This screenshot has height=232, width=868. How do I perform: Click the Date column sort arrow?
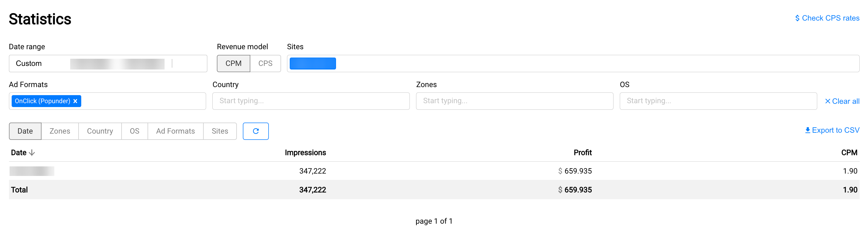tap(32, 153)
